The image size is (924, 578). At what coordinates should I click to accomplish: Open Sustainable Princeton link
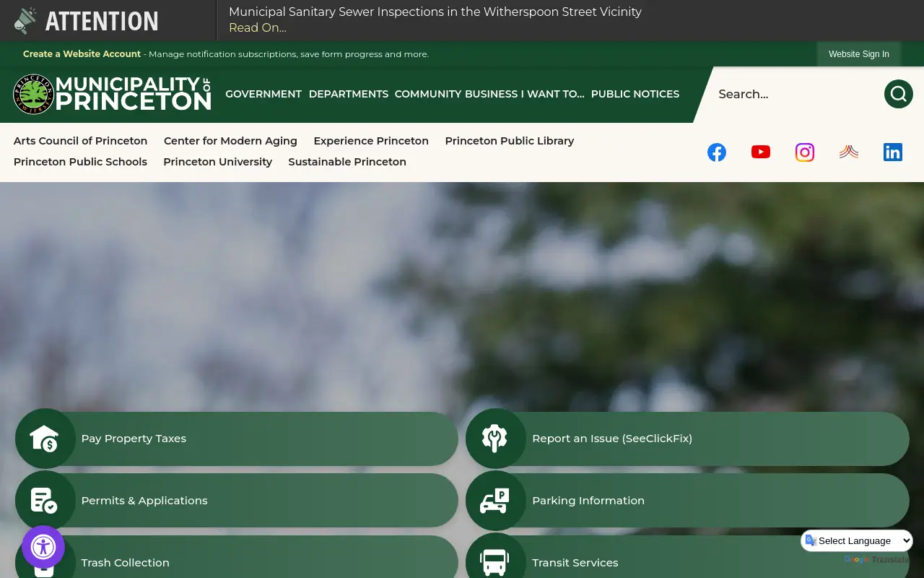tap(347, 162)
